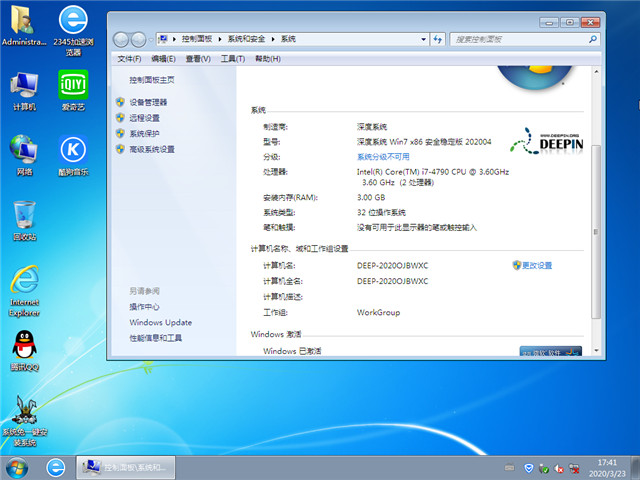Refresh the address bar page
The height and width of the screenshot is (480, 640).
coord(438,39)
